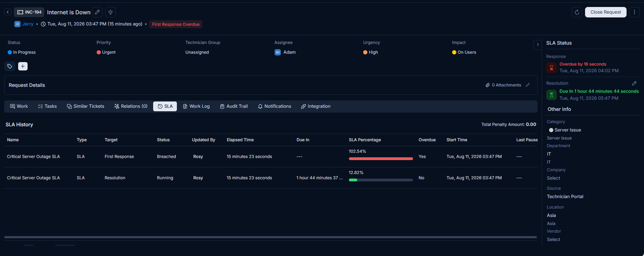Click the Resolution target cell
644x256 pixels.
(x=115, y=178)
